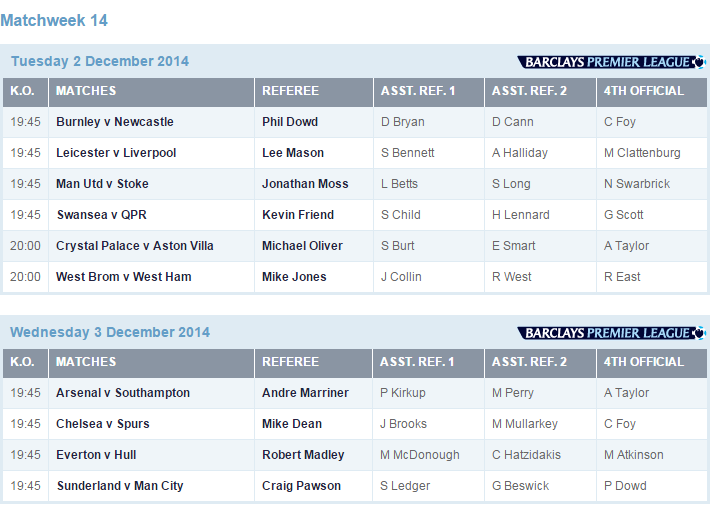Image resolution: width=717 pixels, height=520 pixels.
Task: Open Leicester v Liverpool fixture
Action: pos(116,153)
